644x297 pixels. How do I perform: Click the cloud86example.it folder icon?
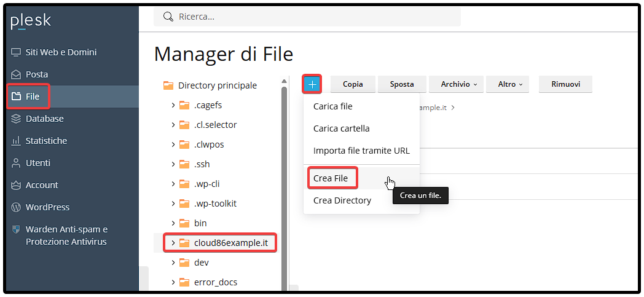184,243
